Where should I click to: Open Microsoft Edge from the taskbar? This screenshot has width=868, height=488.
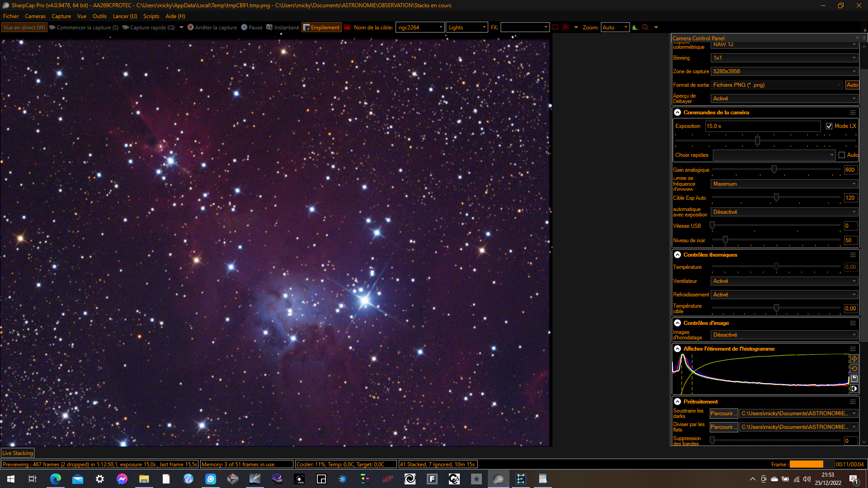(56, 479)
